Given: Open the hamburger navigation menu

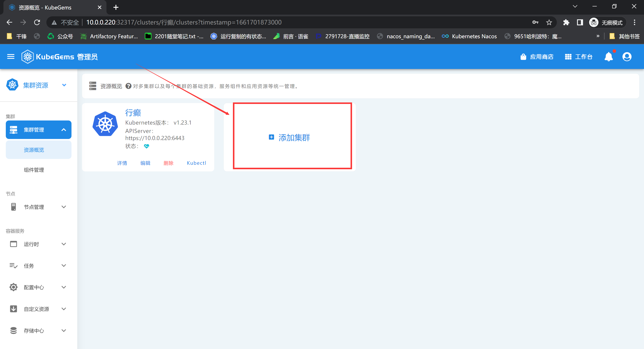Looking at the screenshot, I should 11,56.
